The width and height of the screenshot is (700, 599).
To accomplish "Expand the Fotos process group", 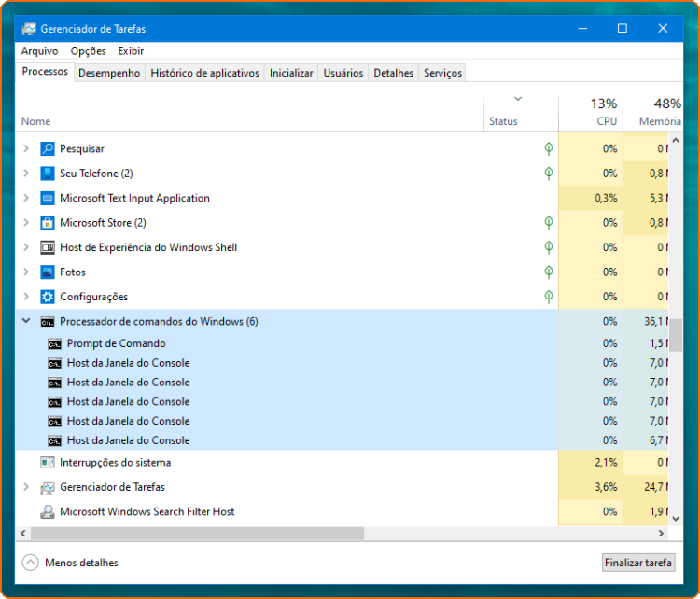I will tap(26, 272).
